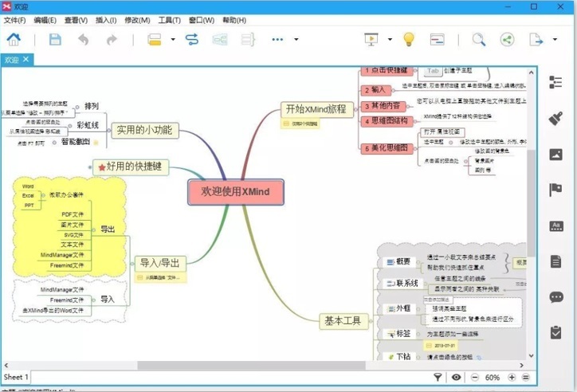Screen dimensions: 577x392
Task: Open the dropdown beside three-dots icon
Action: pyautogui.click(x=296, y=39)
